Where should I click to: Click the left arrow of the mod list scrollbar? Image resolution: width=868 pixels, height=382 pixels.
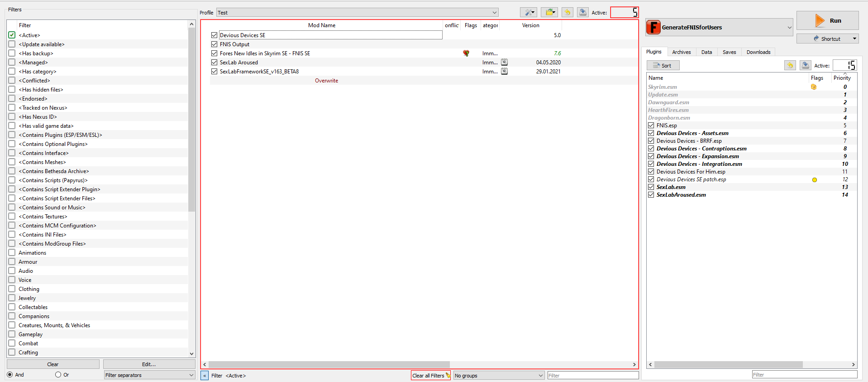205,364
